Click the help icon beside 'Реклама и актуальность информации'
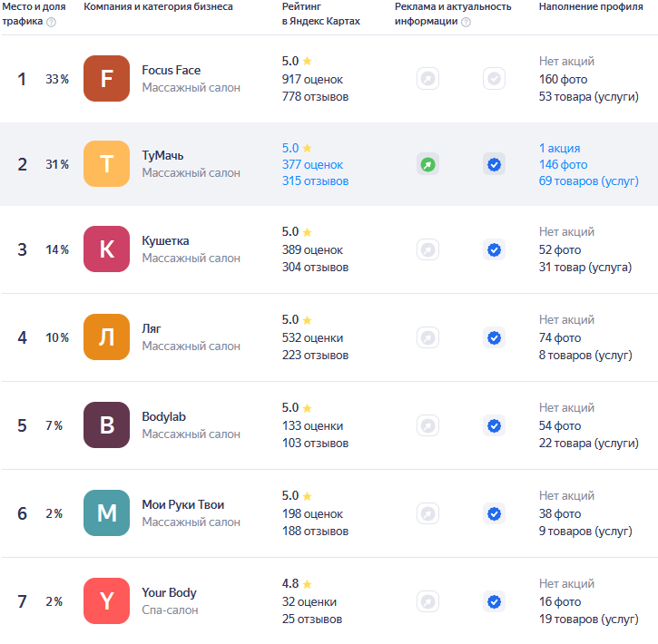658x644 pixels. pos(466,22)
